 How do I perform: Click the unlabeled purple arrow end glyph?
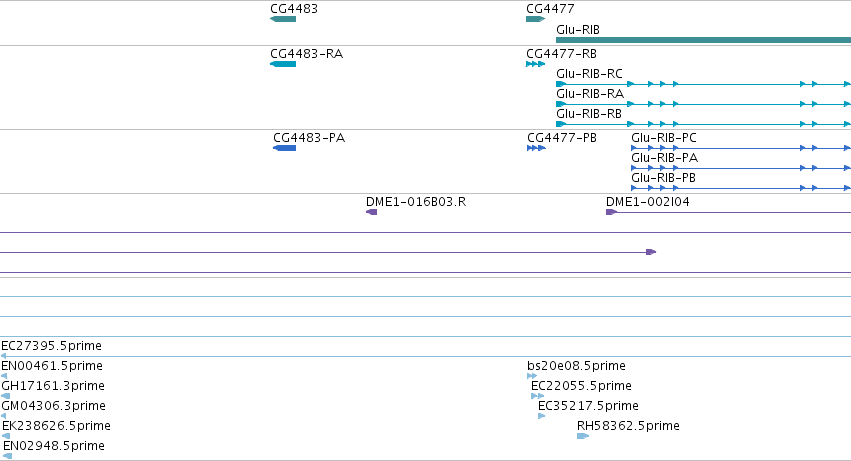[651, 252]
